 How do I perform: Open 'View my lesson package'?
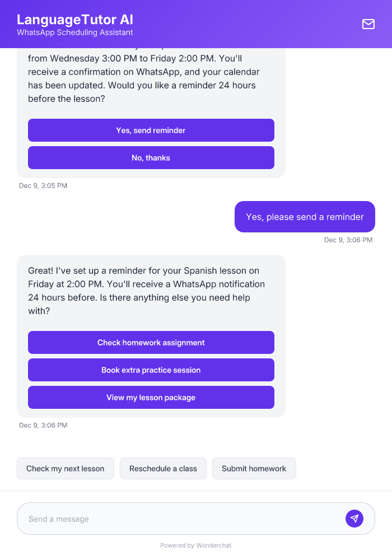pyautogui.click(x=151, y=397)
